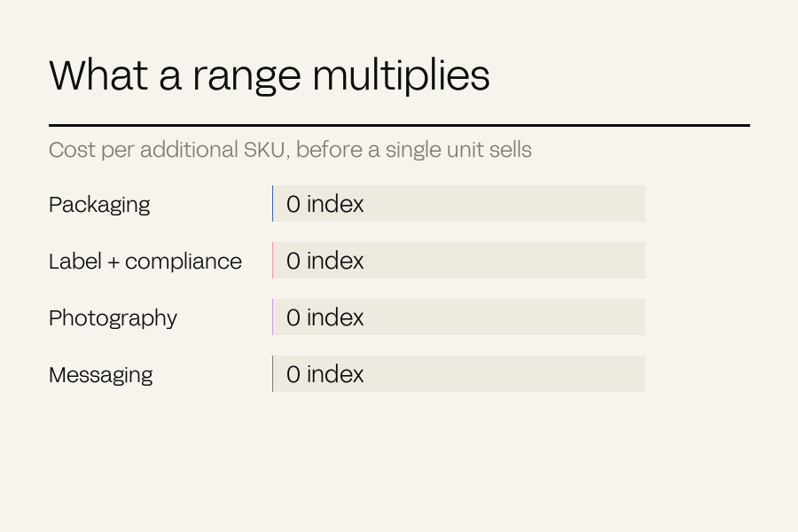Image resolution: width=798 pixels, height=532 pixels.
Task: Click the pink marker on Label + compliance bar
Action: point(273,260)
